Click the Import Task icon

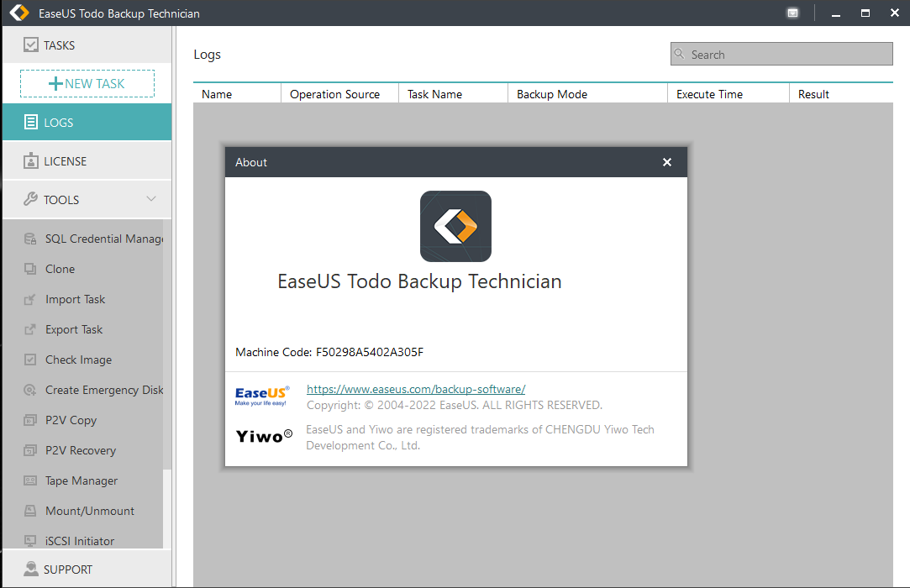(30, 299)
